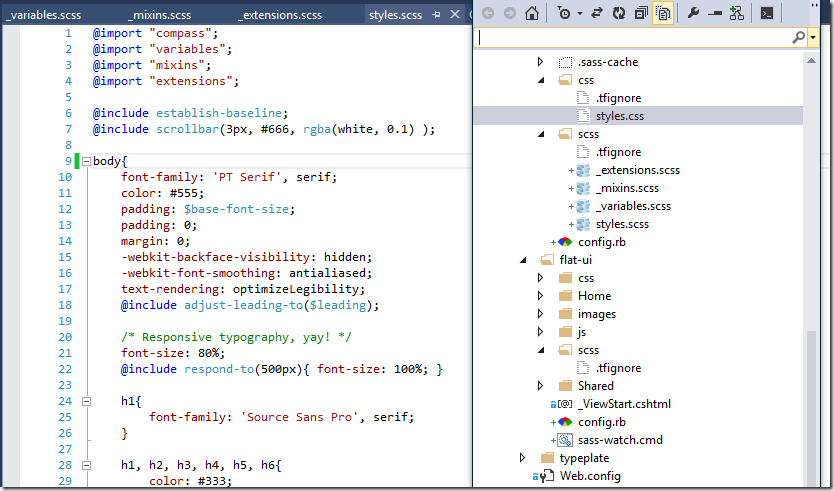Click the Pending Changes Filter clock icon
This screenshot has width=834, height=491.
click(x=563, y=13)
